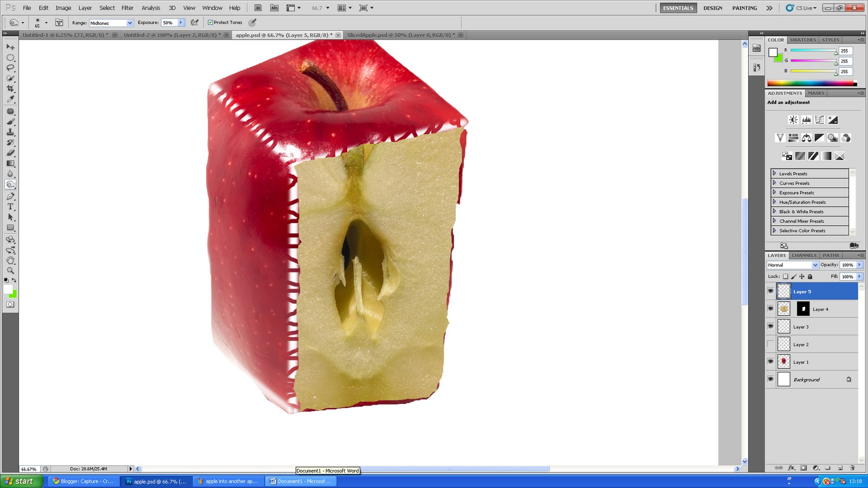868x488 pixels.
Task: Select the Move tool
Action: click(11, 47)
